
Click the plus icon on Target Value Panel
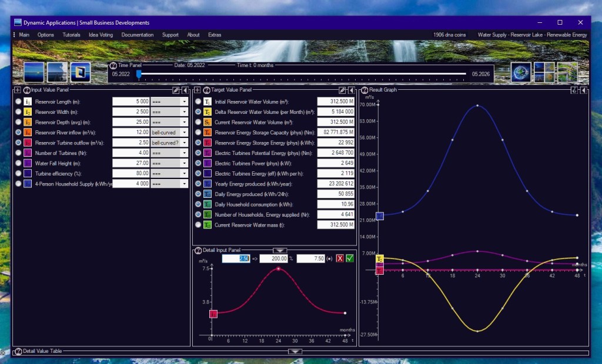click(x=198, y=90)
